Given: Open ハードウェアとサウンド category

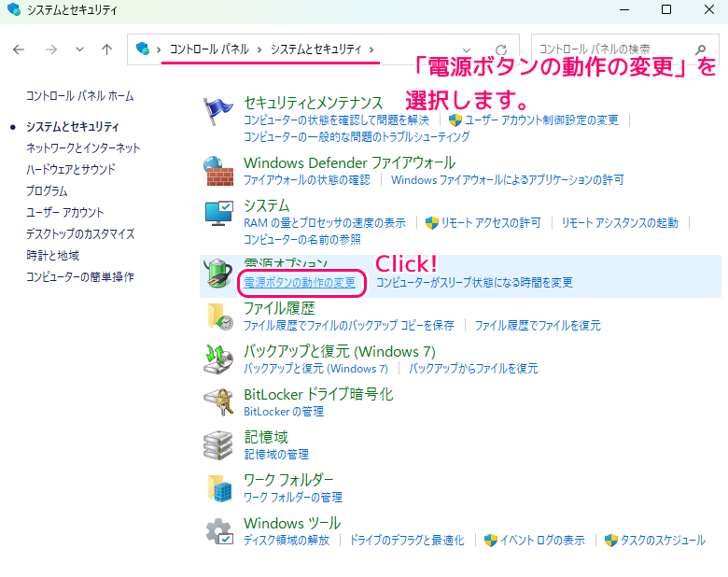Looking at the screenshot, I should tap(71, 169).
